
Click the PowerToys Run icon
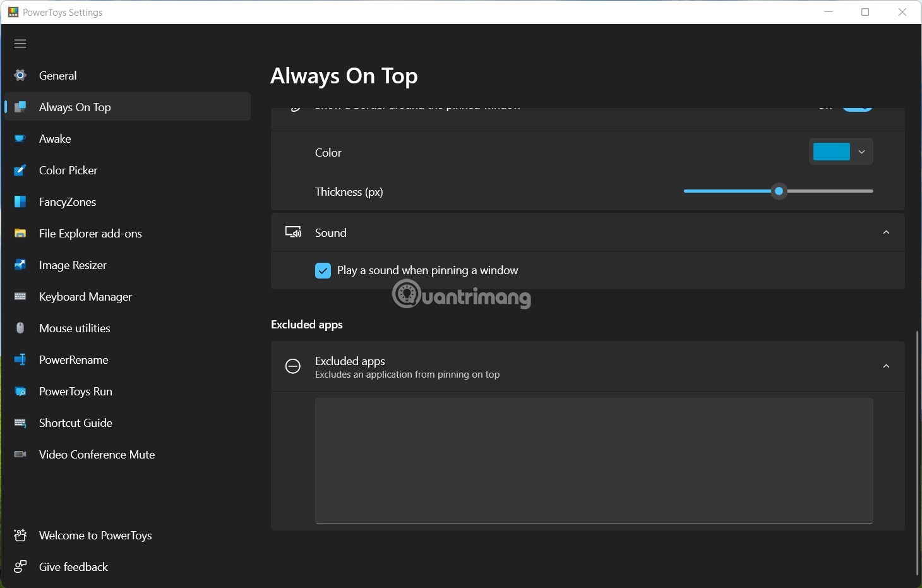click(x=20, y=391)
